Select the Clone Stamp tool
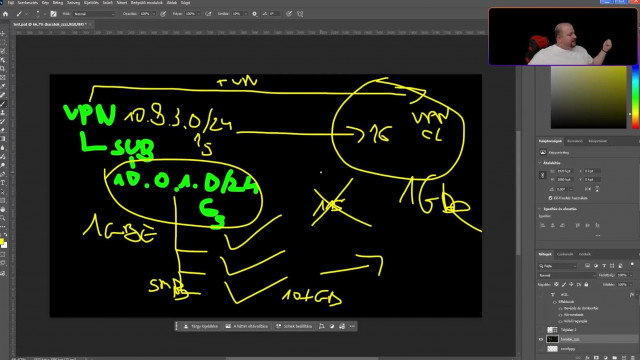The width and height of the screenshot is (640, 360). pos(3,113)
